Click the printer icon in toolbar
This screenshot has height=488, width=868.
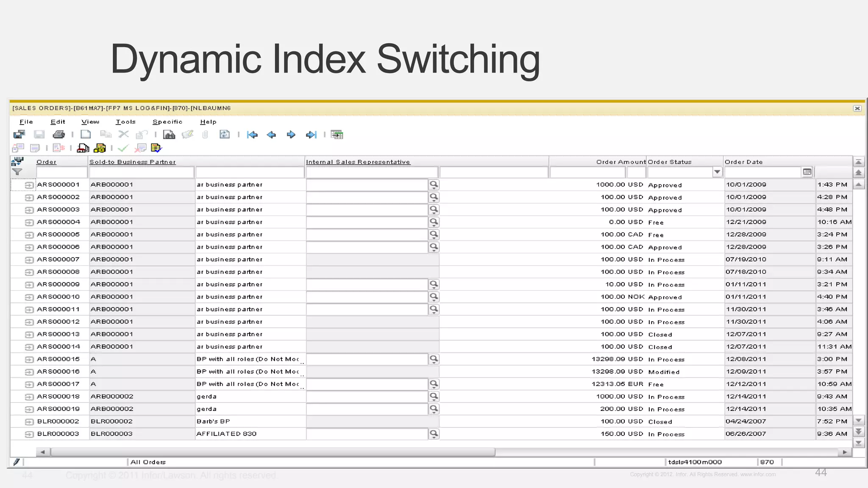(x=58, y=135)
